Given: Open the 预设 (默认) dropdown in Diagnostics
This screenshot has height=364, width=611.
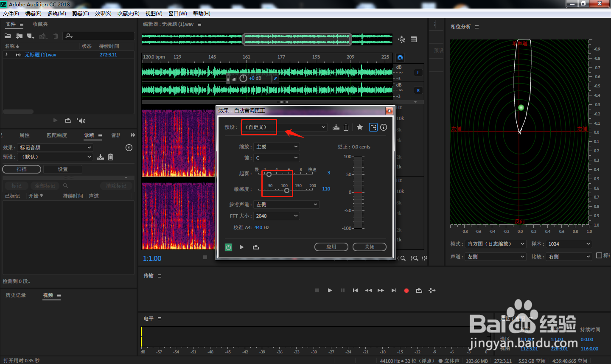Looking at the screenshot, I should (55, 157).
